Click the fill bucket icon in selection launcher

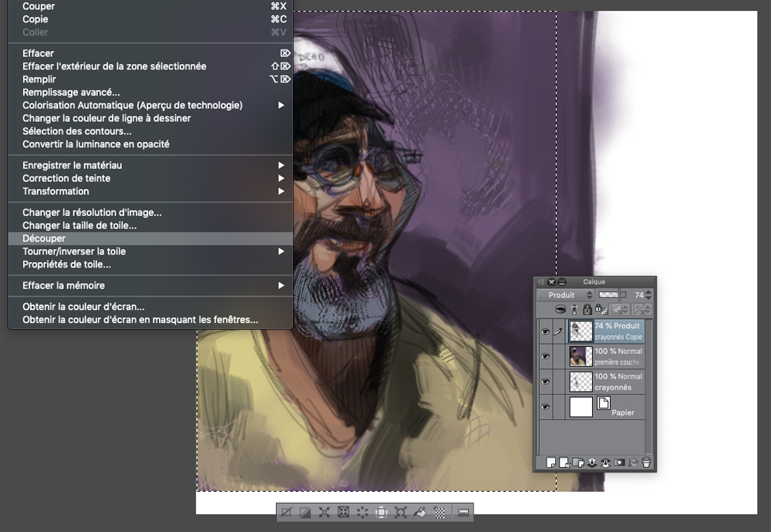420,512
